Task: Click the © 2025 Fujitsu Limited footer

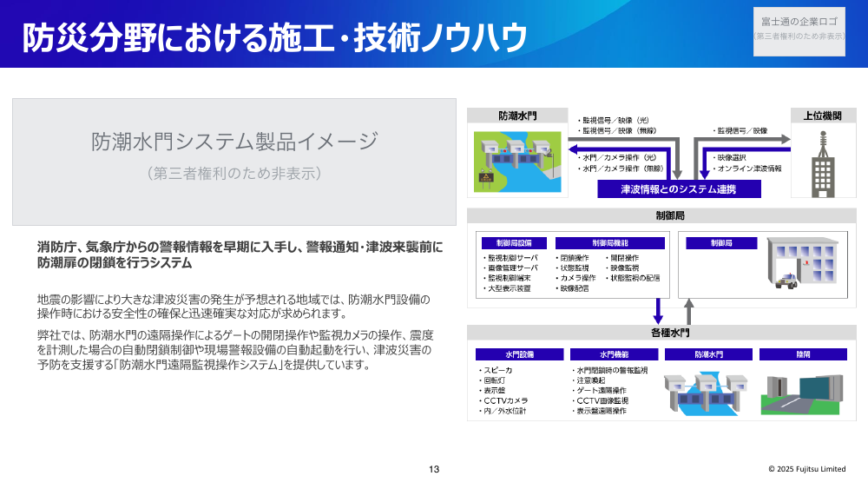Action: coord(807,469)
